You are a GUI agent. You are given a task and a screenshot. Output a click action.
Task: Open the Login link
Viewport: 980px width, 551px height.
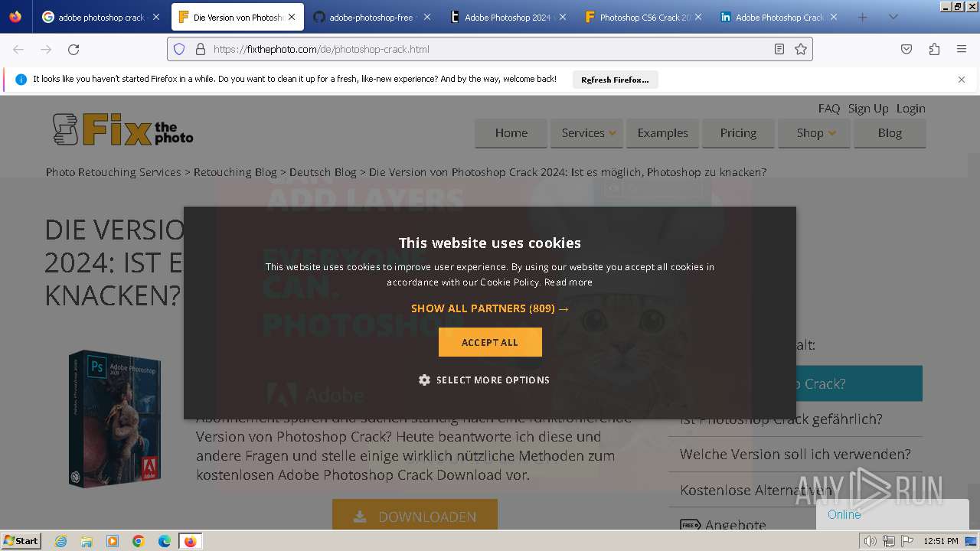tap(911, 109)
